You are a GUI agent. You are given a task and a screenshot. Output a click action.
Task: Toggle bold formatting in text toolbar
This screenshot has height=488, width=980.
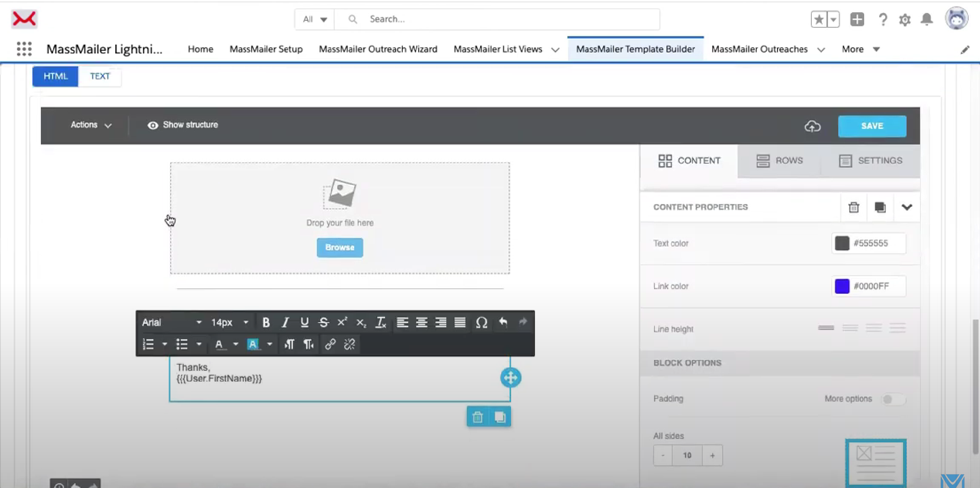(266, 323)
